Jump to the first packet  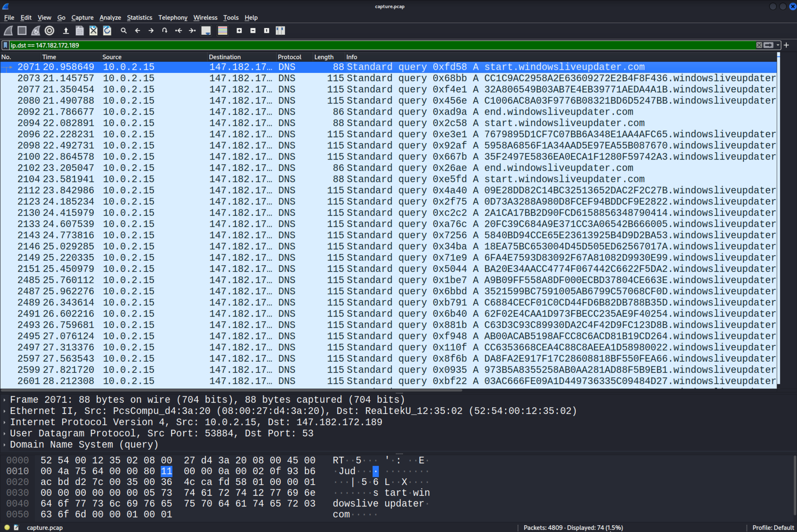click(179, 31)
